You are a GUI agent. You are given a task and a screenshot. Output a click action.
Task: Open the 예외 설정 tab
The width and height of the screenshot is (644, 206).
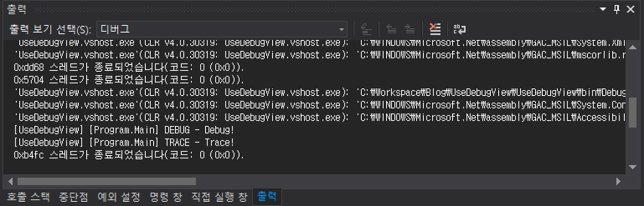pyautogui.click(x=118, y=196)
